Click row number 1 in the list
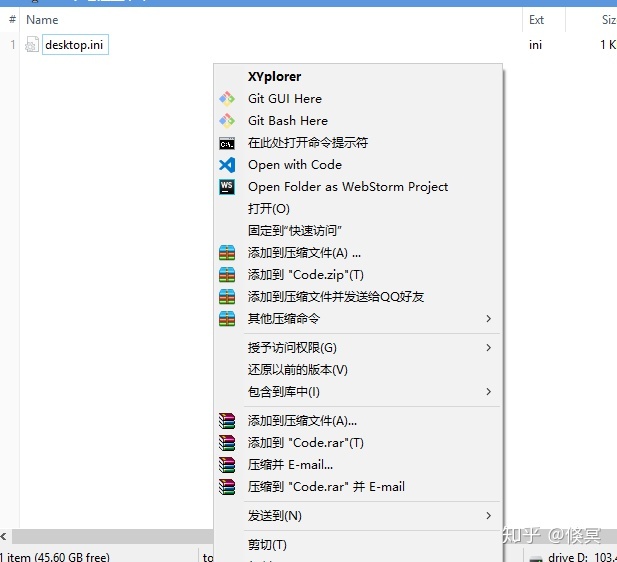 point(13,45)
